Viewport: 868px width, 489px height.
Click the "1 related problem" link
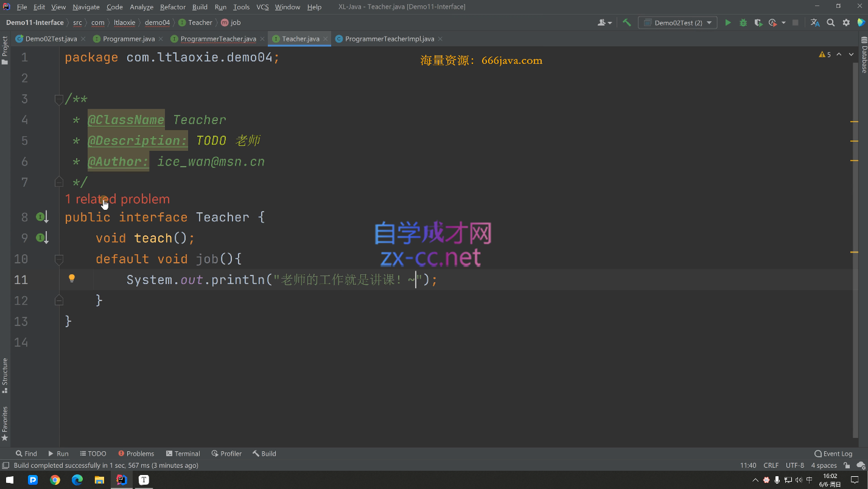coord(117,199)
